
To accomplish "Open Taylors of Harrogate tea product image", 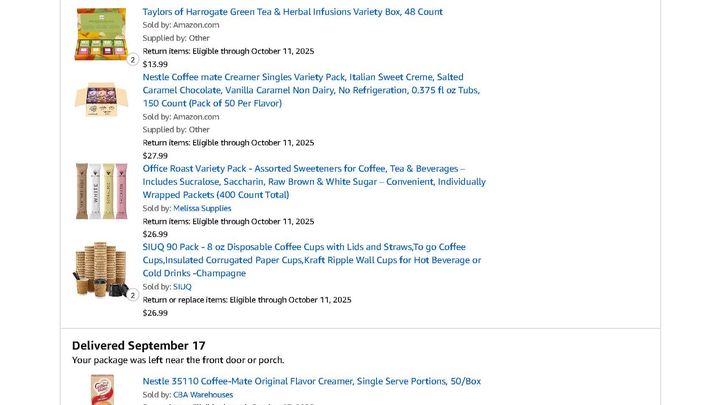I will coord(101,34).
